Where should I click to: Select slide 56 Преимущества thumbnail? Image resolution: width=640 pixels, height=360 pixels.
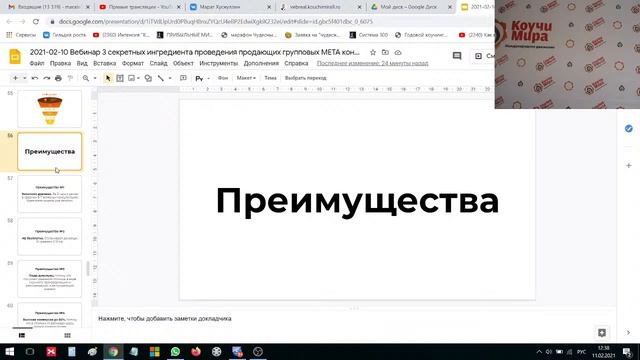click(50, 151)
